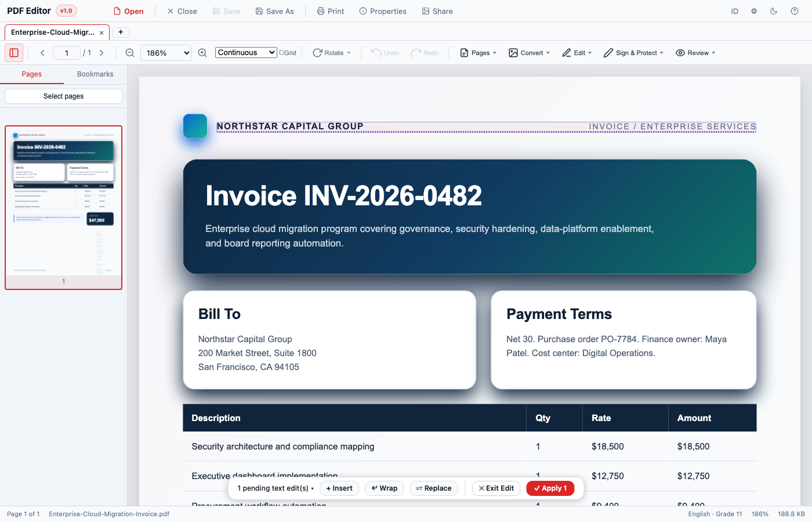Click the English · Grade 11 status entry
This screenshot has width=812, height=522.
click(x=715, y=514)
